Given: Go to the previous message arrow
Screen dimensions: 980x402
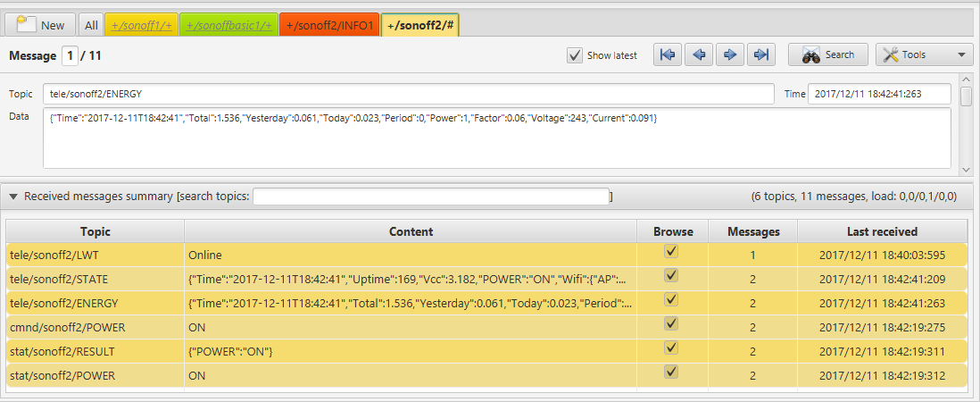Looking at the screenshot, I should 700,55.
